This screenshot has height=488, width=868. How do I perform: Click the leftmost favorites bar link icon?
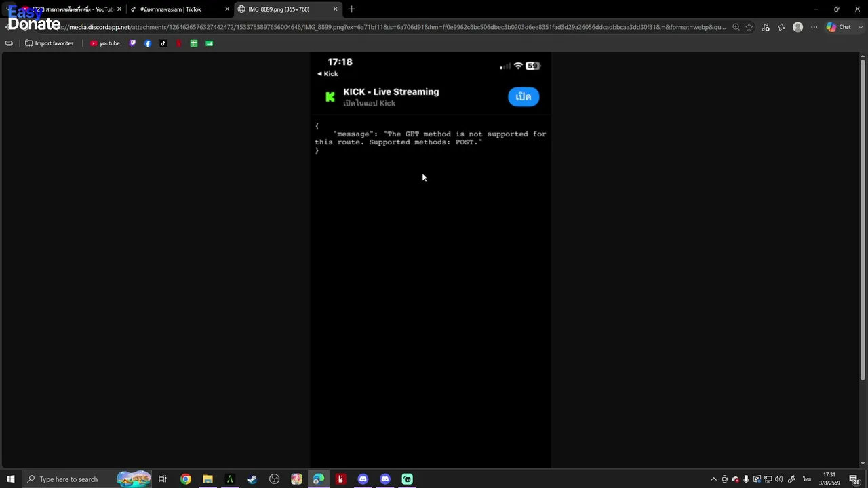point(9,43)
